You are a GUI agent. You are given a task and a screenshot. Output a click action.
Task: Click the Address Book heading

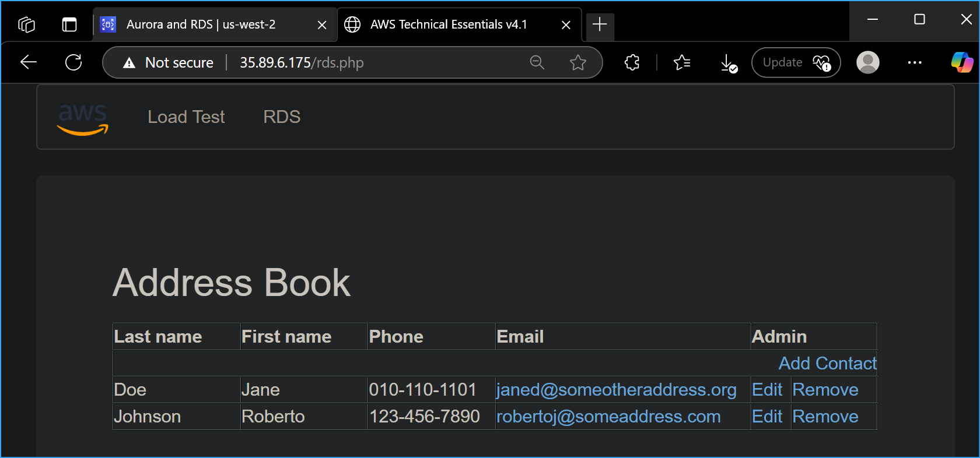[x=232, y=283]
